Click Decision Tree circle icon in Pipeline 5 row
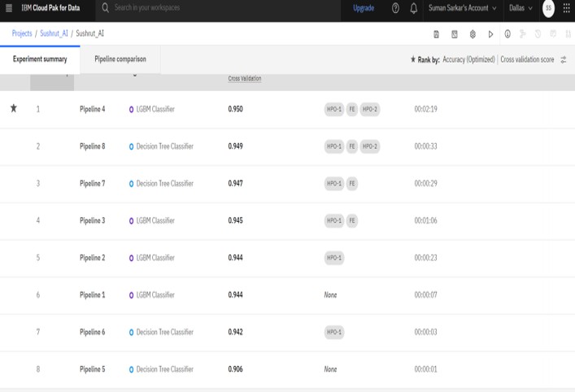Image resolution: width=575 pixels, height=392 pixels. [131, 369]
